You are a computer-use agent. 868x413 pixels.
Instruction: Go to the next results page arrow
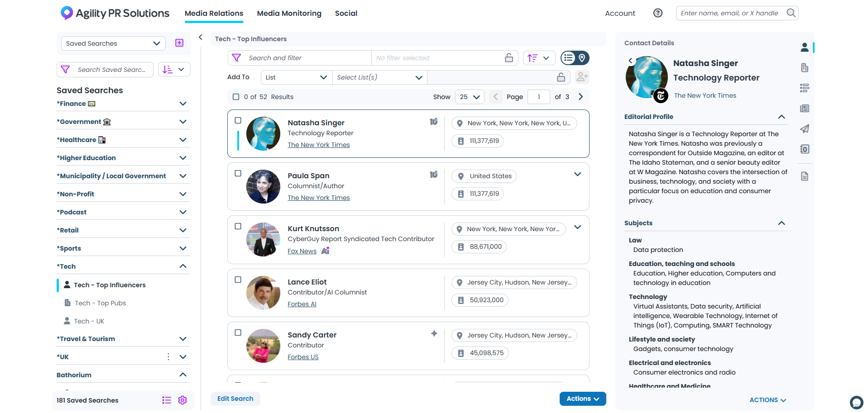pos(581,97)
